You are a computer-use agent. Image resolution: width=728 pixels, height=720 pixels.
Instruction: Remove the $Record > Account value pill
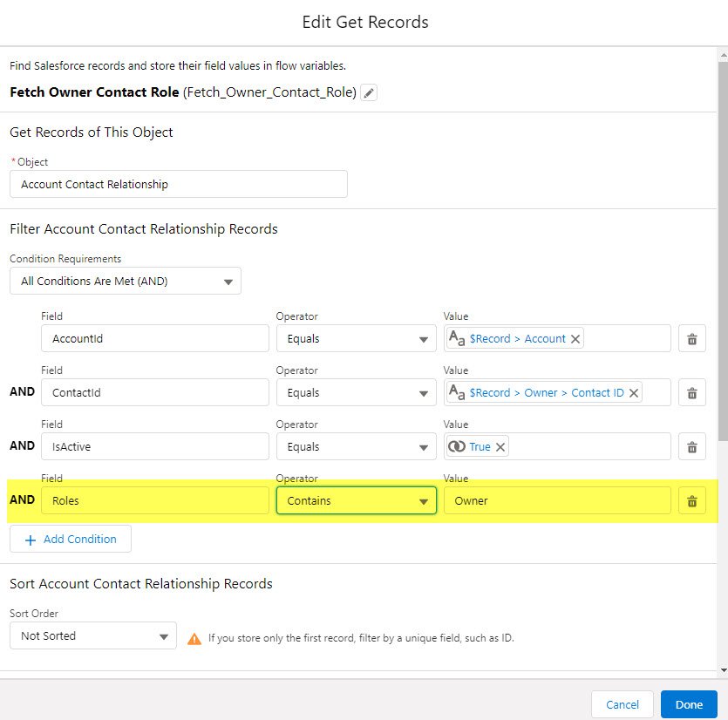click(x=575, y=339)
